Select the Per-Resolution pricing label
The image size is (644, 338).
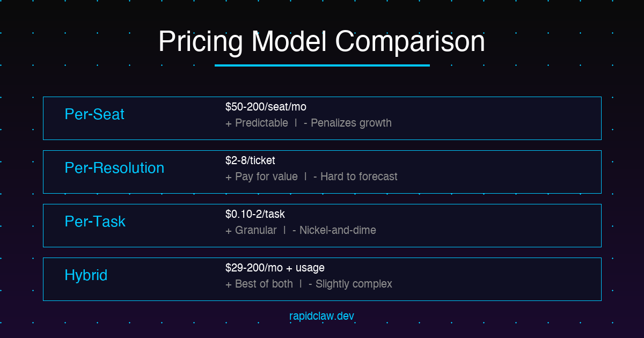[x=114, y=168]
